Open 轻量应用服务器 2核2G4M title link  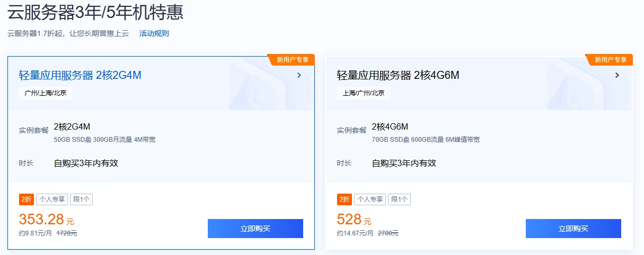pos(80,75)
